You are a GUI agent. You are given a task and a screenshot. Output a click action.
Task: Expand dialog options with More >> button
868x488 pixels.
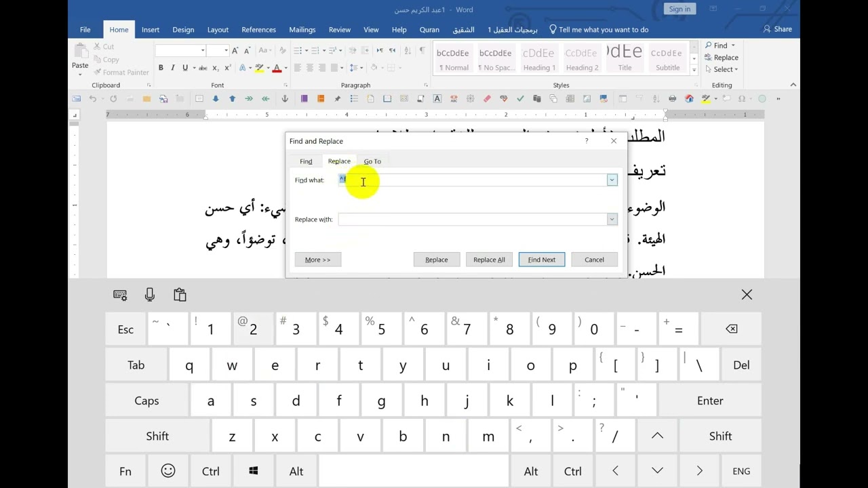[317, 260]
